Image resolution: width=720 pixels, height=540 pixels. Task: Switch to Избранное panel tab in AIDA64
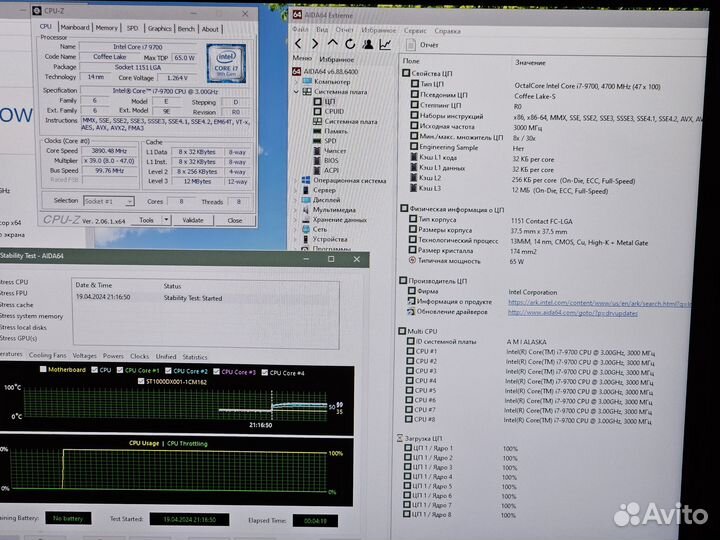[x=337, y=59]
